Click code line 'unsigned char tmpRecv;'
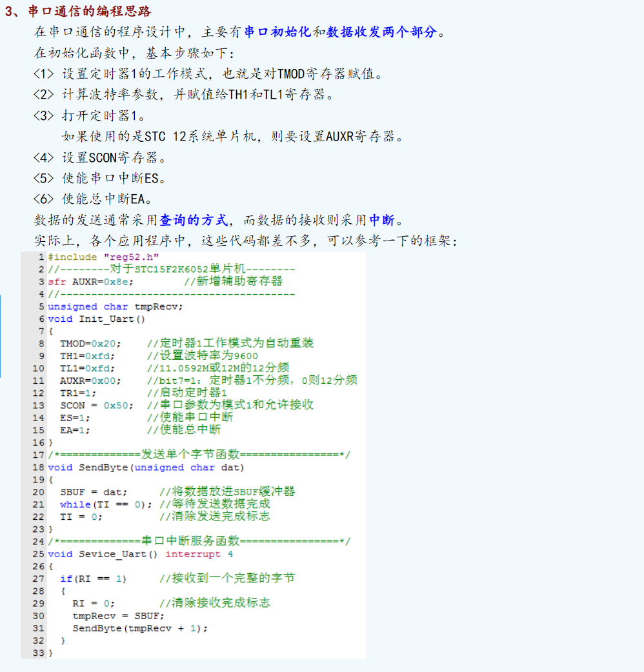 click(x=116, y=307)
